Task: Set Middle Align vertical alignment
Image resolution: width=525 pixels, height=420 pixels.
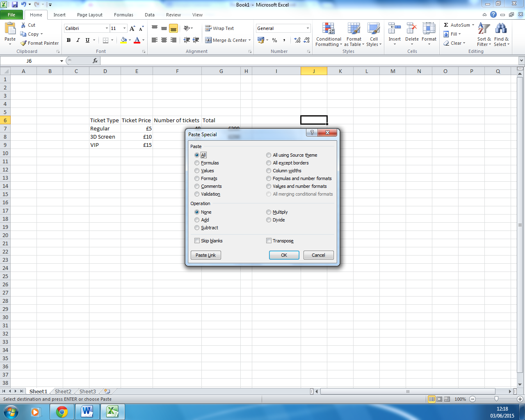Action: [x=164, y=28]
